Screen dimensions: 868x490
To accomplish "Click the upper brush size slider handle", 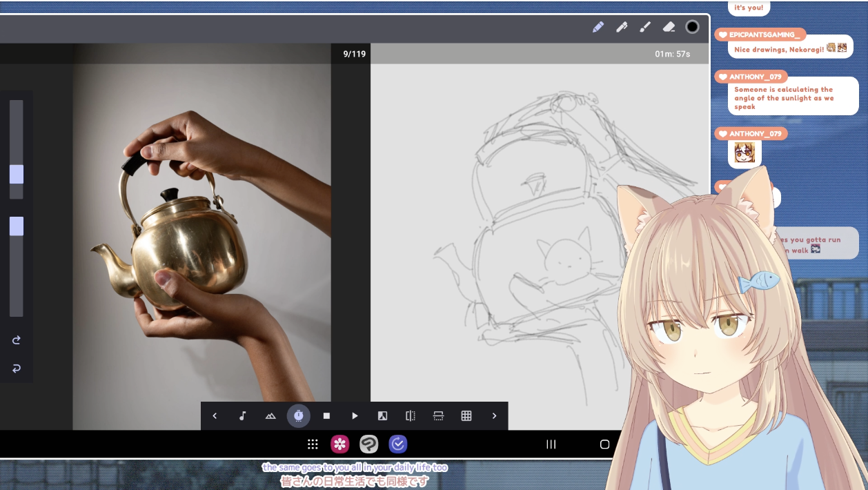I will tap(17, 174).
